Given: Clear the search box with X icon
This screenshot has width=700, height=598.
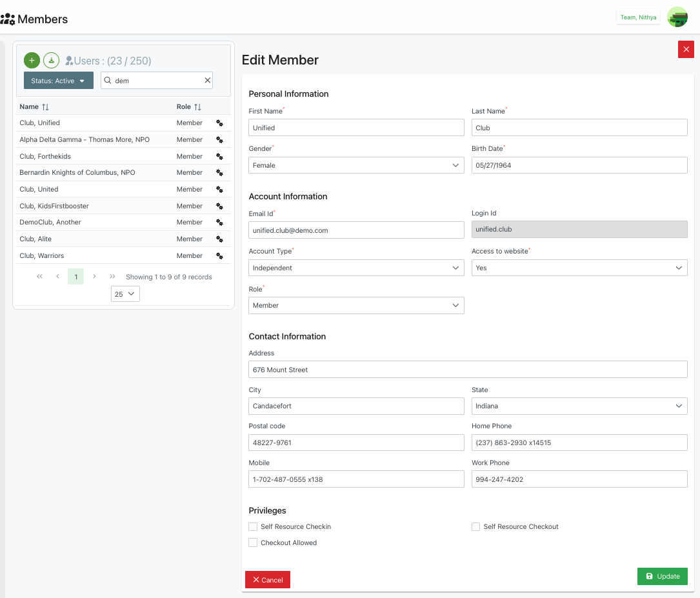Looking at the screenshot, I should (x=207, y=81).
